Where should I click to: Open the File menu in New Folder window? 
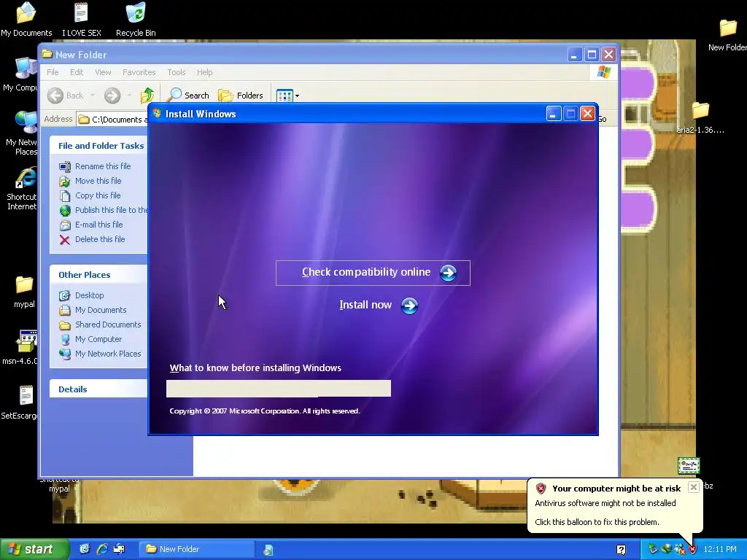coord(53,72)
